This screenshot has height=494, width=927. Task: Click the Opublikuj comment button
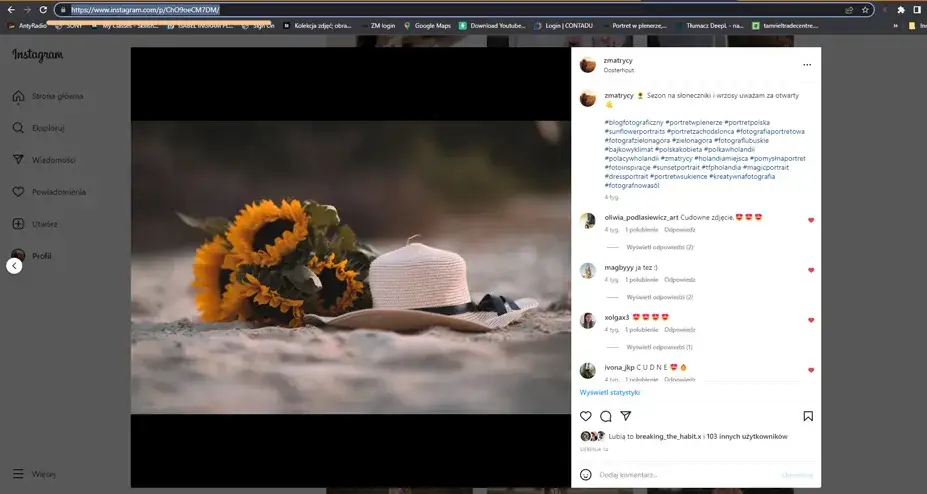coord(797,474)
